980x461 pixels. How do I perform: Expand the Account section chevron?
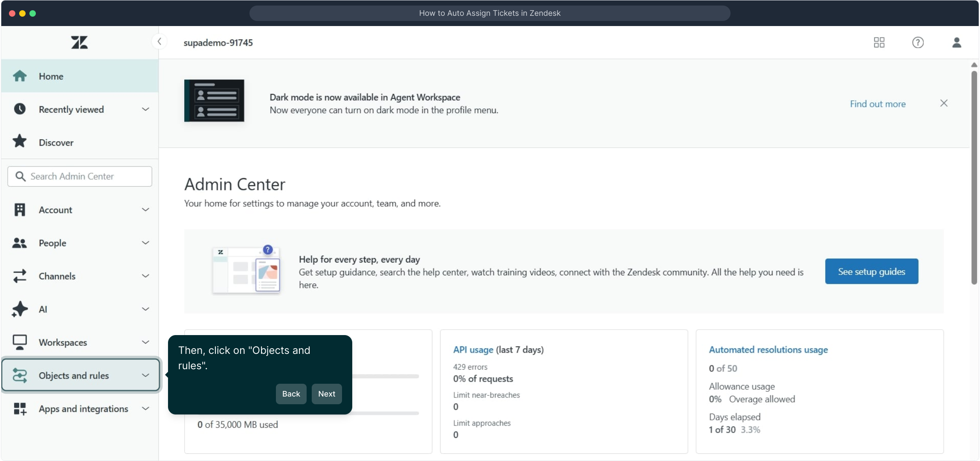pyautogui.click(x=145, y=210)
